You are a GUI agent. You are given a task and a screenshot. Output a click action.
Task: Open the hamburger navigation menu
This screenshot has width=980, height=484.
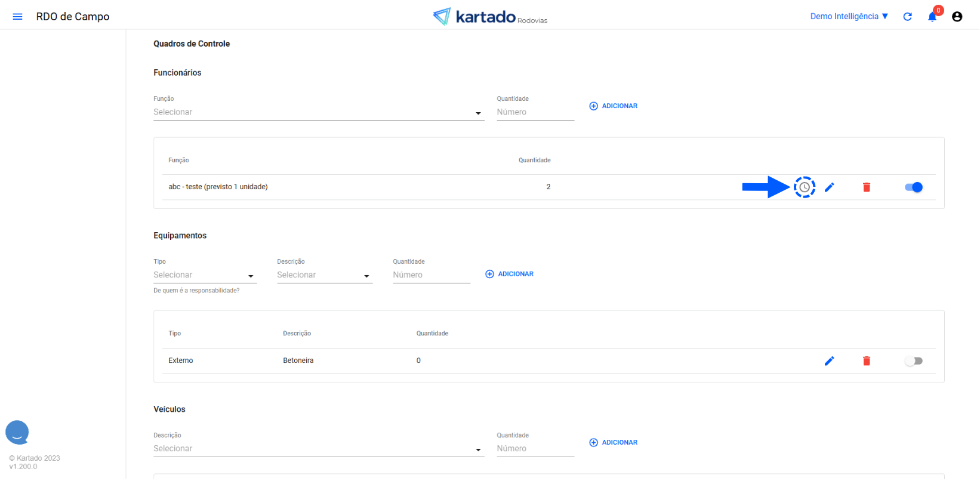pyautogui.click(x=17, y=17)
